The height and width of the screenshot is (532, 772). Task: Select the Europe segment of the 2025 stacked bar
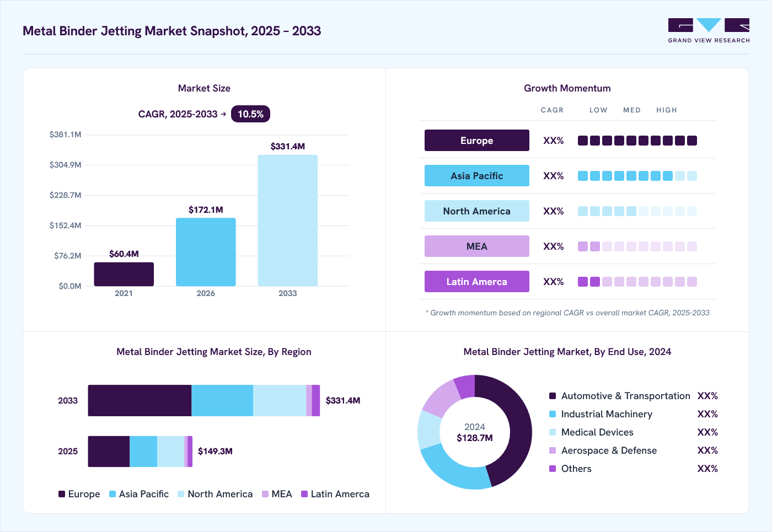click(x=109, y=452)
